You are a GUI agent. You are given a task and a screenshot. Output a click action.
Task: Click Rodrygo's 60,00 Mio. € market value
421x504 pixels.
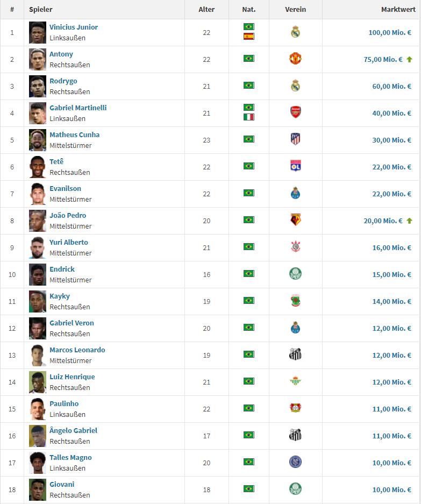click(391, 86)
